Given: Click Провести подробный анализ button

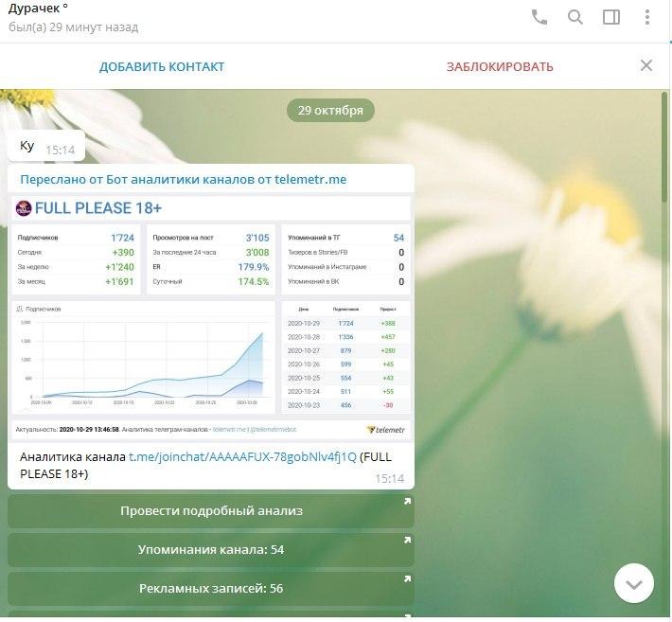Looking at the screenshot, I should [x=211, y=511].
